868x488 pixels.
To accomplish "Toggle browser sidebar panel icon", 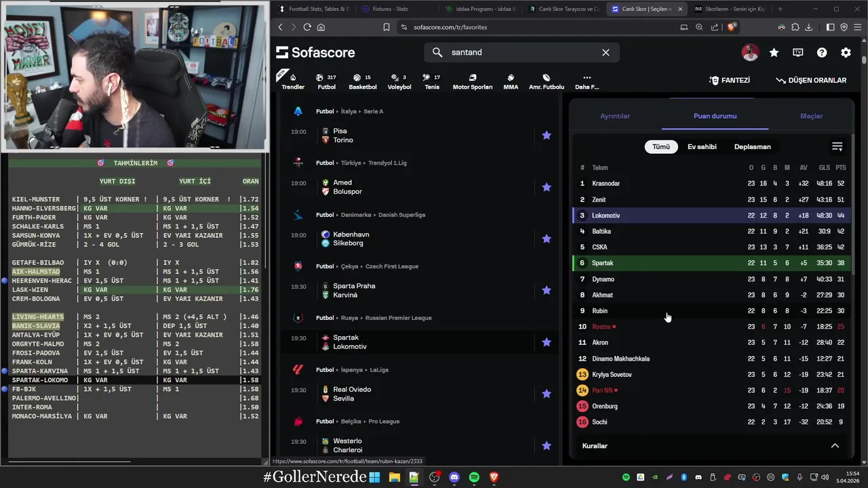I will point(830,27).
